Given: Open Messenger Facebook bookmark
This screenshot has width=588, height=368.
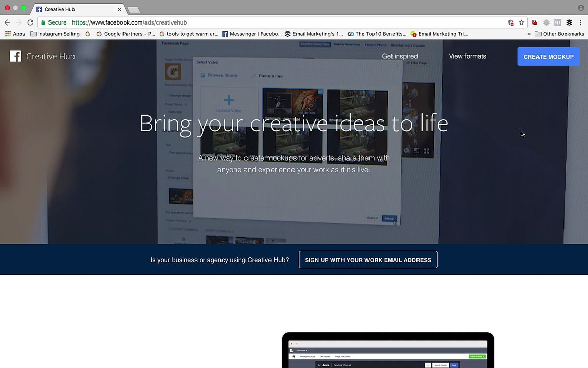Looking at the screenshot, I should [252, 34].
